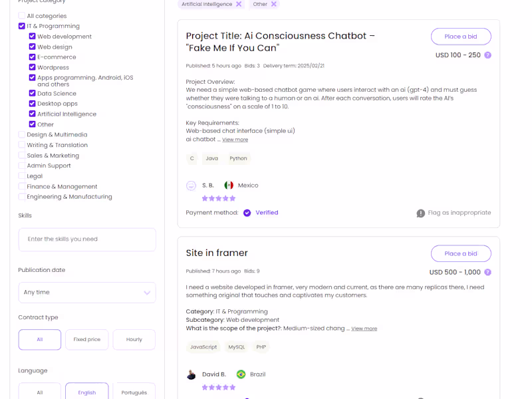Click the Mexico flag icon
532x399 pixels.
pyautogui.click(x=229, y=186)
